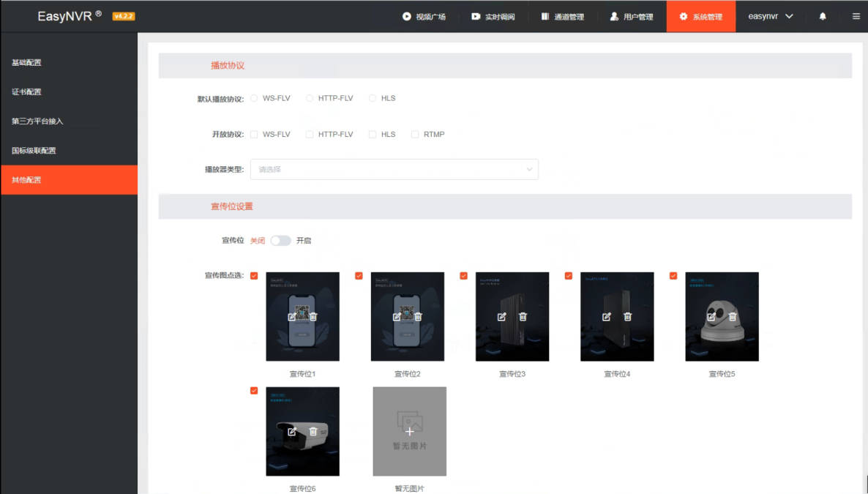Click the 宣传位设置 section heading
This screenshot has height=494, width=868.
[x=232, y=206]
